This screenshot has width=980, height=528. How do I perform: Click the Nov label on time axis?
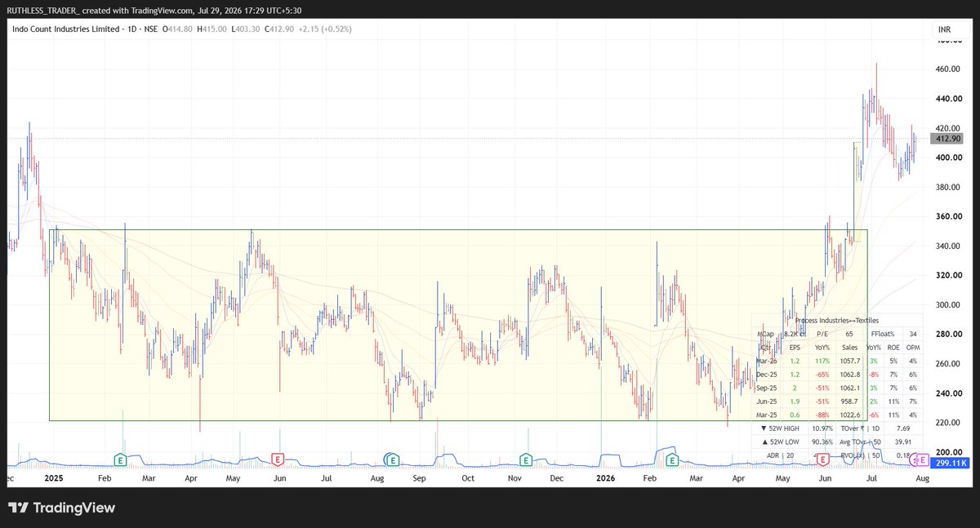click(515, 479)
